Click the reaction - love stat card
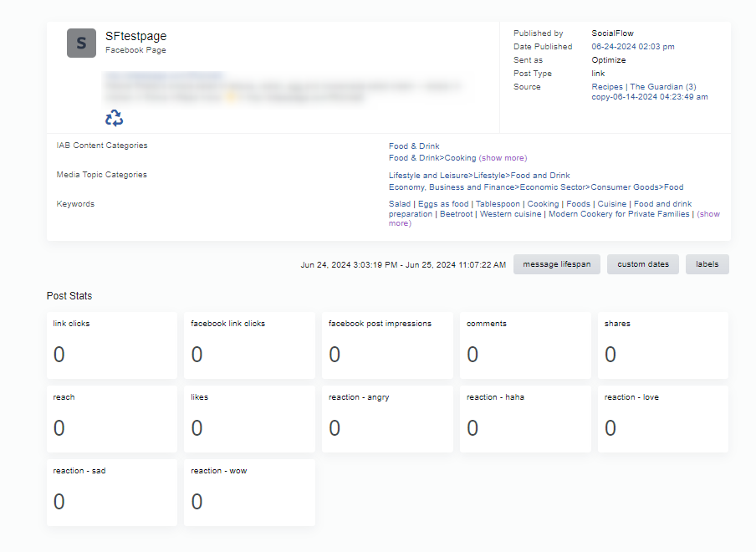The image size is (756, 552). [x=663, y=419]
